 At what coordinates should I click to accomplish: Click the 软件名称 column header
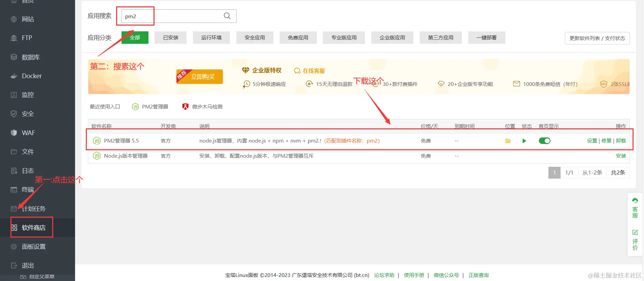coord(102,126)
